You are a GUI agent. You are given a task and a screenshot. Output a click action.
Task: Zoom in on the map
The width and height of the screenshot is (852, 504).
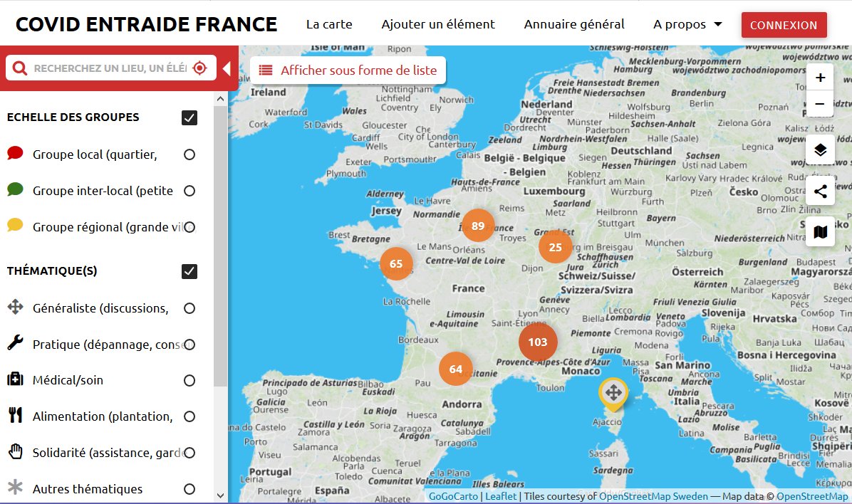click(x=820, y=77)
